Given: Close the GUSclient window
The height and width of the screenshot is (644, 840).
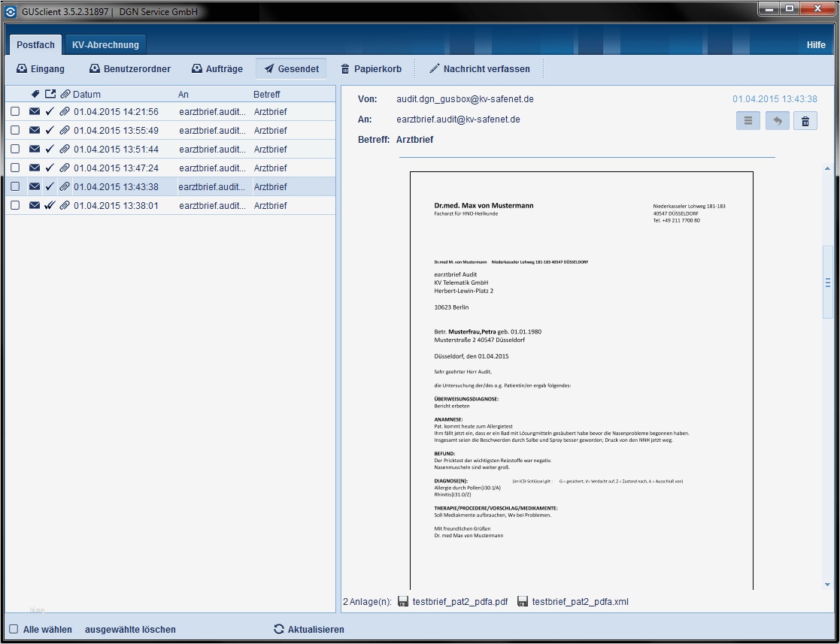Looking at the screenshot, I should [817, 9].
